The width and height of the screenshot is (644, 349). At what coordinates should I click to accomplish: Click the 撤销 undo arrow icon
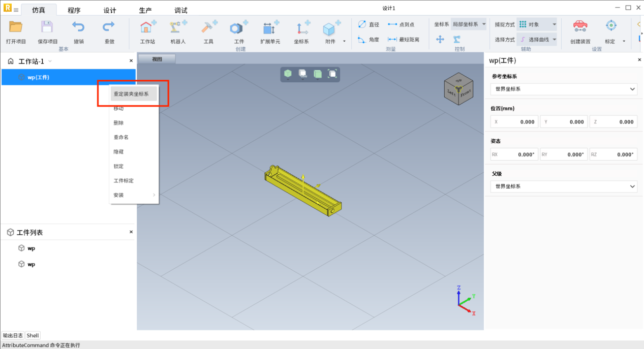[x=78, y=27]
